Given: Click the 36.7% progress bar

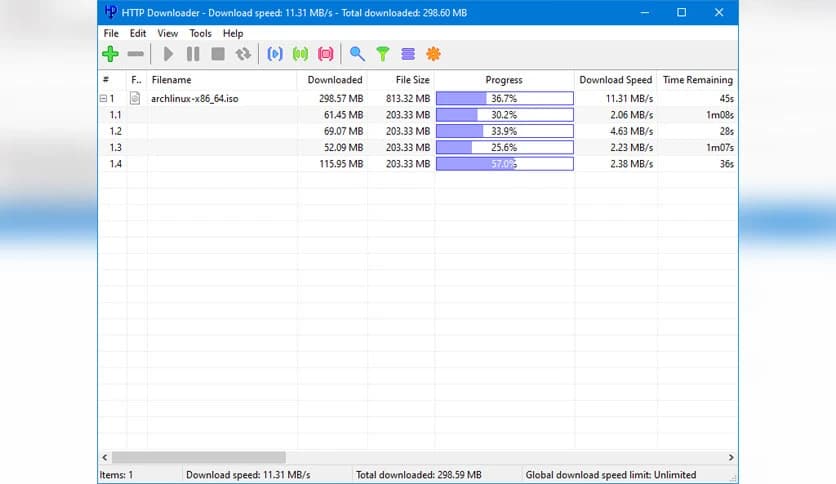Looking at the screenshot, I should pos(505,98).
